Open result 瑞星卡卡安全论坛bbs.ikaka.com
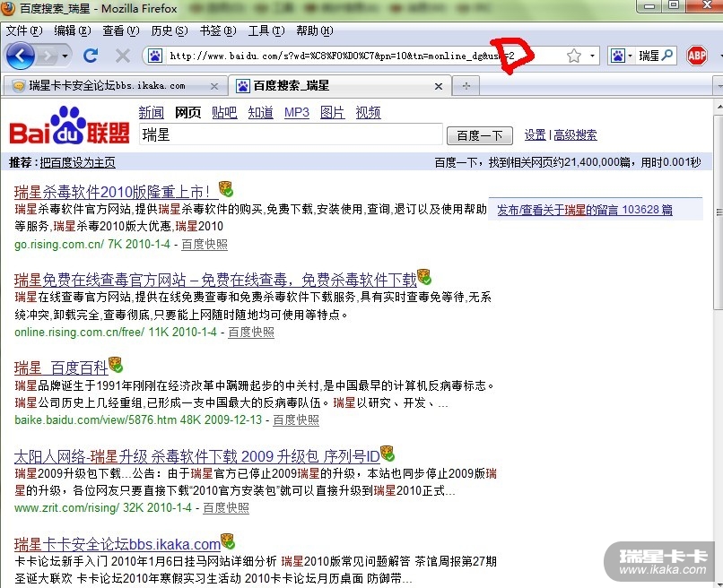 point(118,544)
